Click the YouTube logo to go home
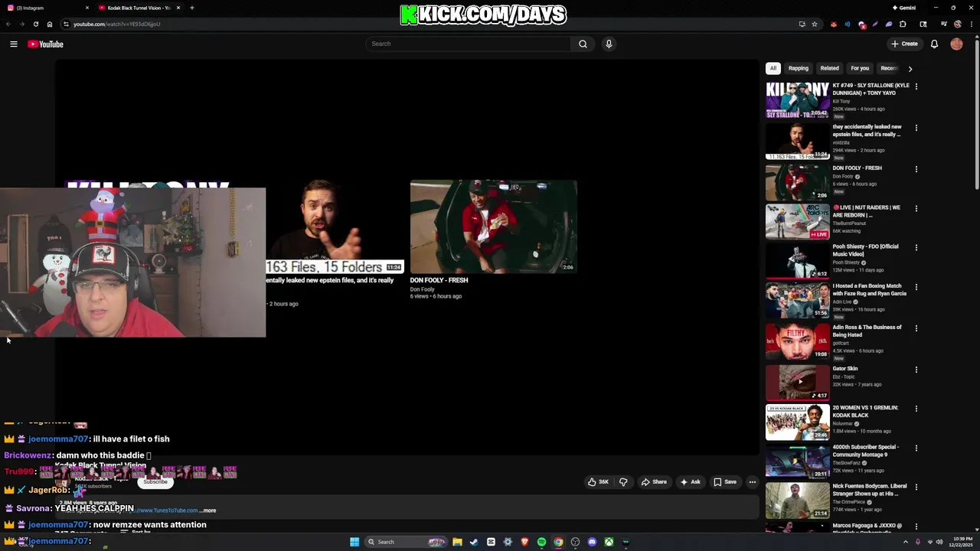 pyautogui.click(x=45, y=44)
